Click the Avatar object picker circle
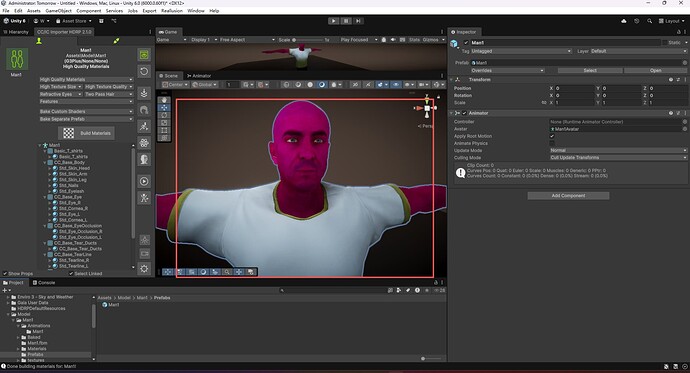 click(685, 129)
